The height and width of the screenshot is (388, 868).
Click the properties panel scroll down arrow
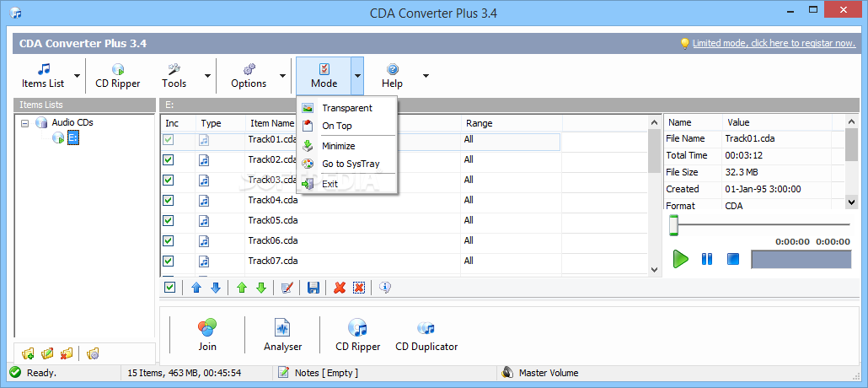coord(852,202)
